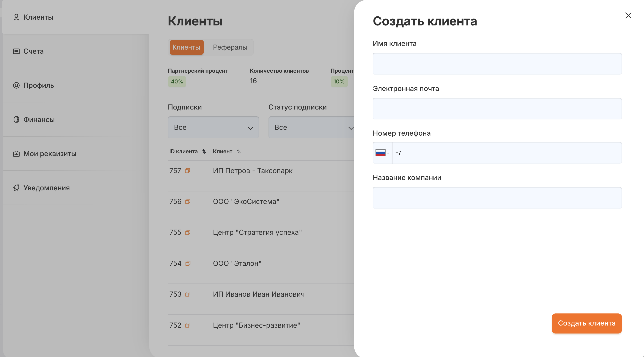Image resolution: width=644 pixels, height=357 pixels.
Task: Copy client ID 757
Action: coord(188,171)
